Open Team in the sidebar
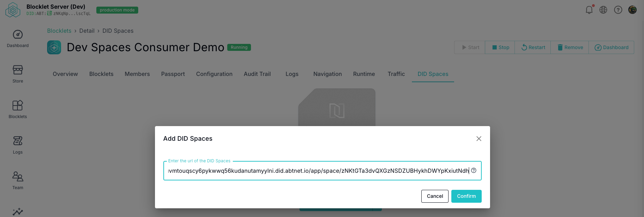 (x=18, y=180)
